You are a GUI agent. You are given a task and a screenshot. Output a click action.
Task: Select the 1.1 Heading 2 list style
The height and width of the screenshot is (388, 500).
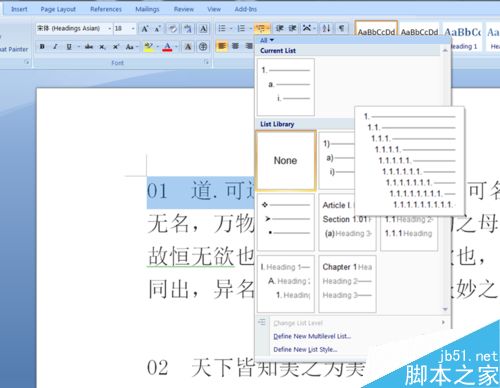(x=409, y=233)
